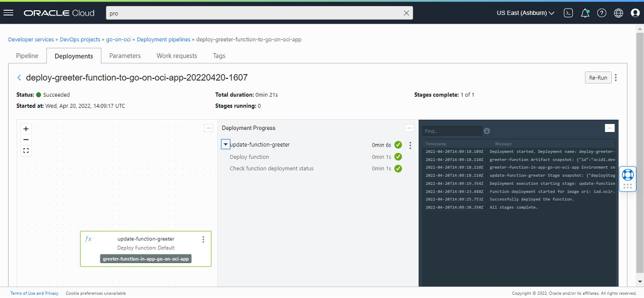This screenshot has width=644, height=298.
Task: Select the Deploy function step
Action: [250, 157]
